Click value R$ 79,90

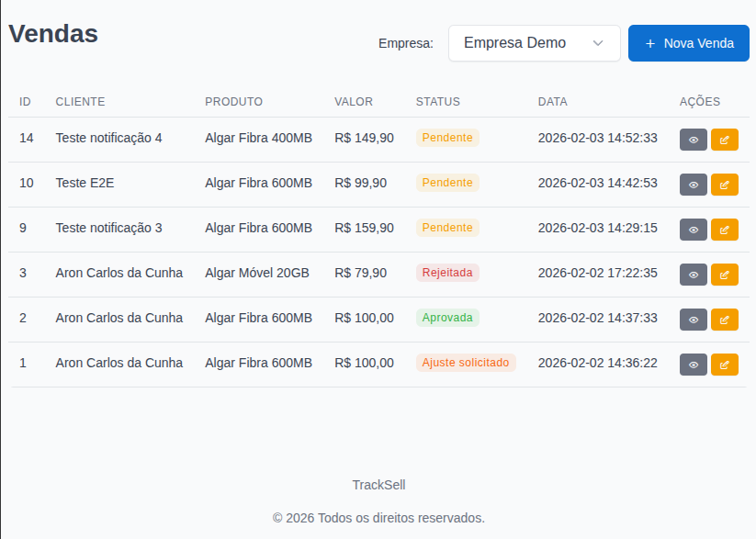coord(361,273)
